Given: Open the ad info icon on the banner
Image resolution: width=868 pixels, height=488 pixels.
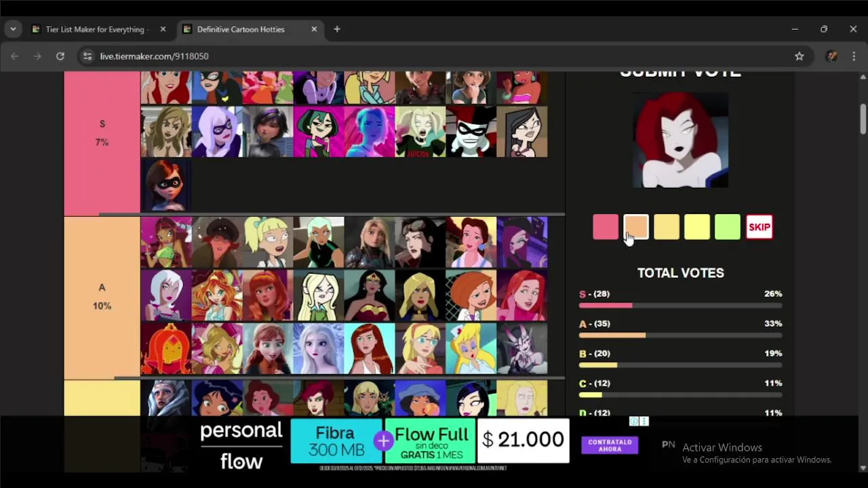Looking at the screenshot, I should coord(634,421).
